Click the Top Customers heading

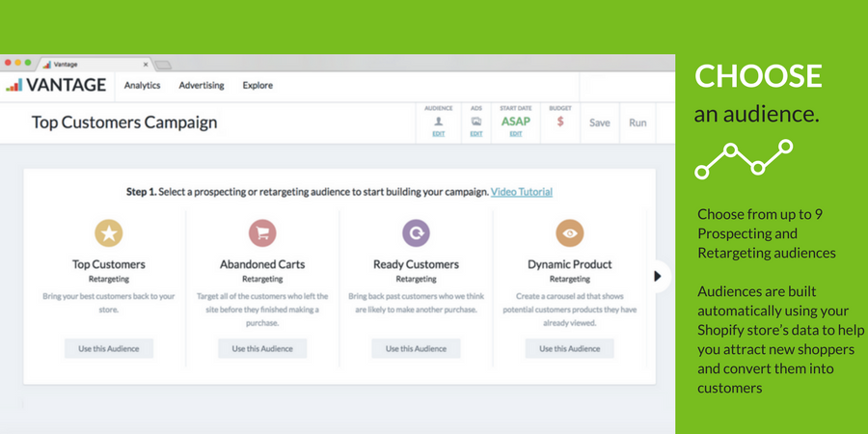coord(108,264)
